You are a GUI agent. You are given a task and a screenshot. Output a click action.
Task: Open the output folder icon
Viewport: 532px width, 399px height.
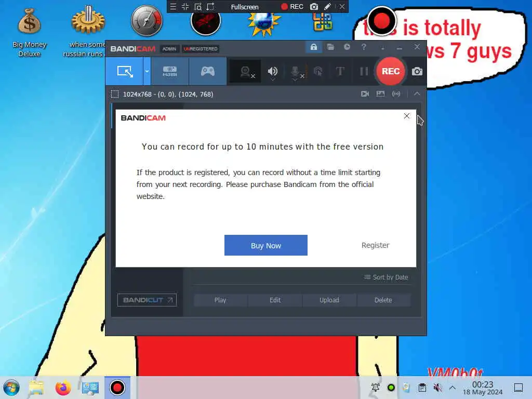coord(330,47)
